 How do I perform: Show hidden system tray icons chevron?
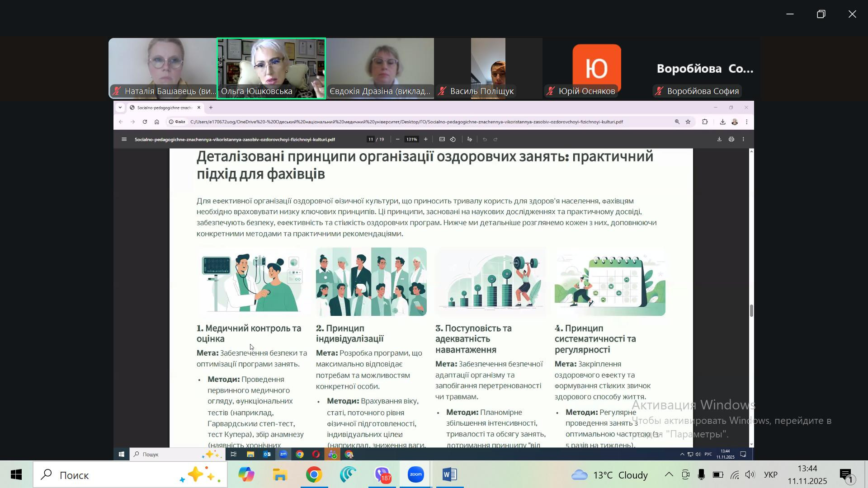669,475
